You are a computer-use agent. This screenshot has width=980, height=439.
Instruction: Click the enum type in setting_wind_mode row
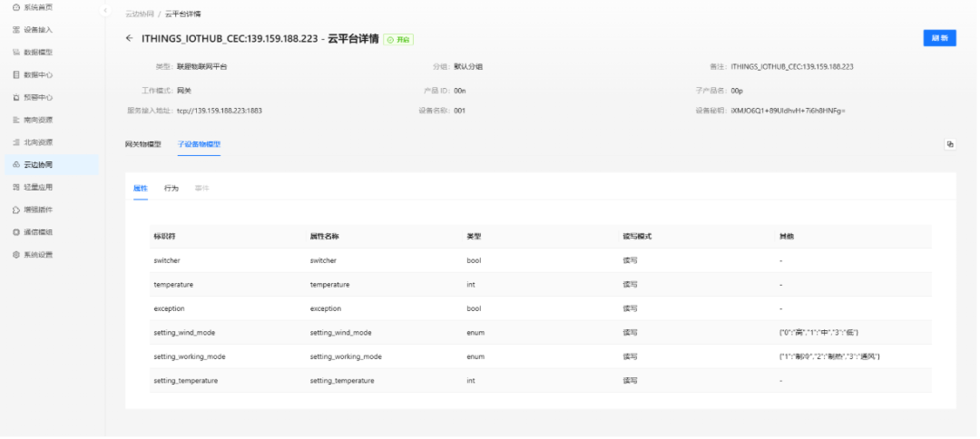click(x=475, y=332)
